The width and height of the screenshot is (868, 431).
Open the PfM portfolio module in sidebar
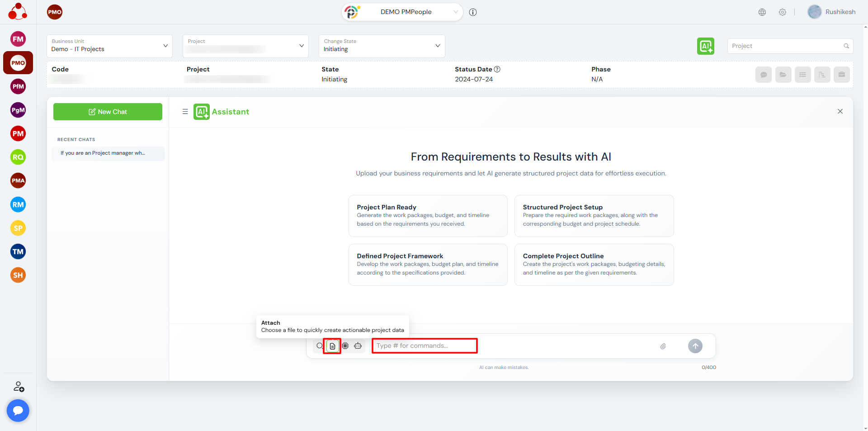click(18, 86)
